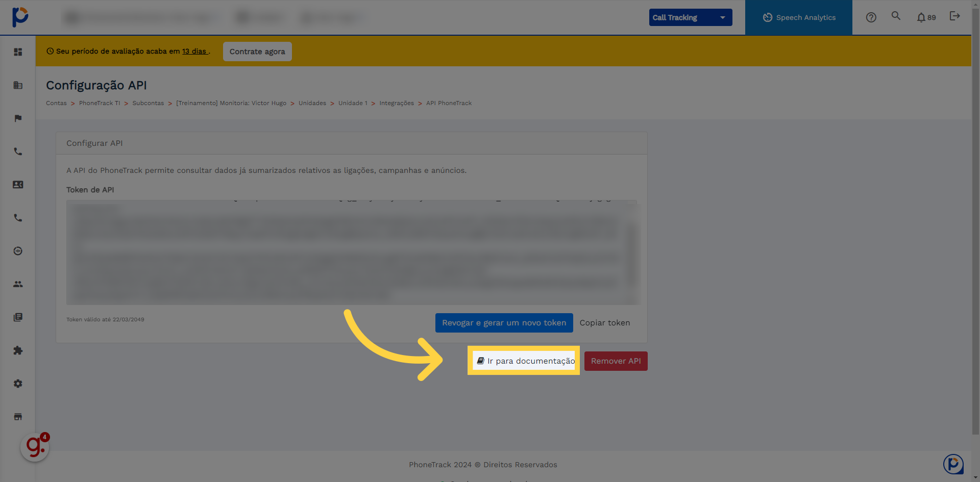The height and width of the screenshot is (482, 980).
Task: Click the store icon in sidebar
Action: point(18,417)
